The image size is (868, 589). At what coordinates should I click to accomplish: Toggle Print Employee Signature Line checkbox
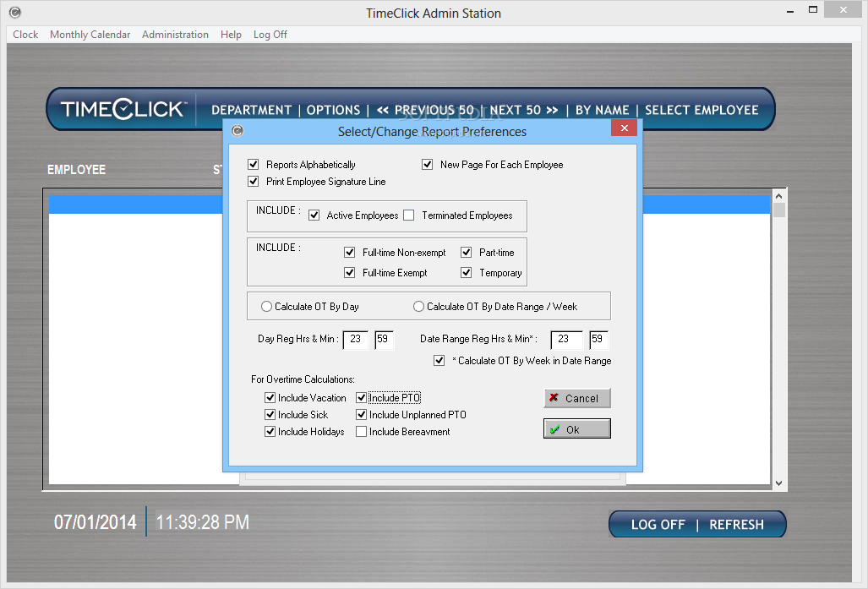tap(254, 182)
